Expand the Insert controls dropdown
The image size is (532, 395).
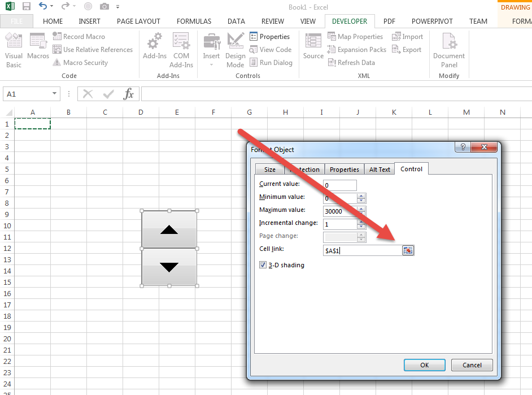click(x=211, y=64)
